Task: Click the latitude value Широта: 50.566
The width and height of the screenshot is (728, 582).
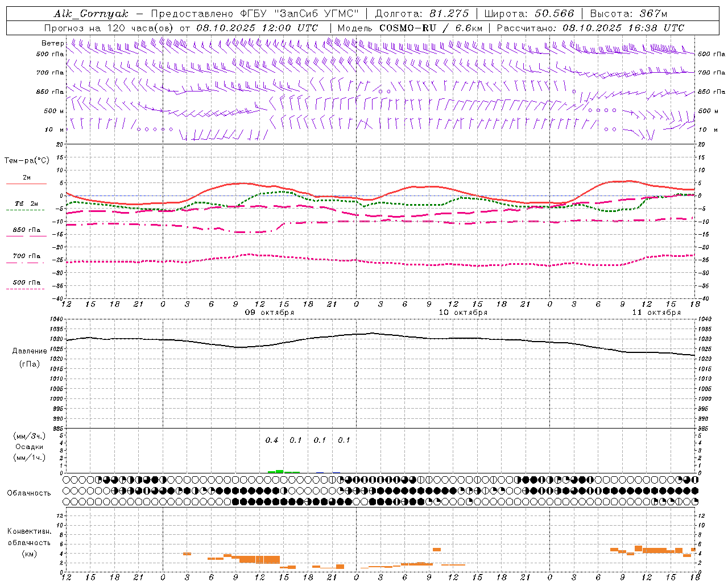Action: 530,14
